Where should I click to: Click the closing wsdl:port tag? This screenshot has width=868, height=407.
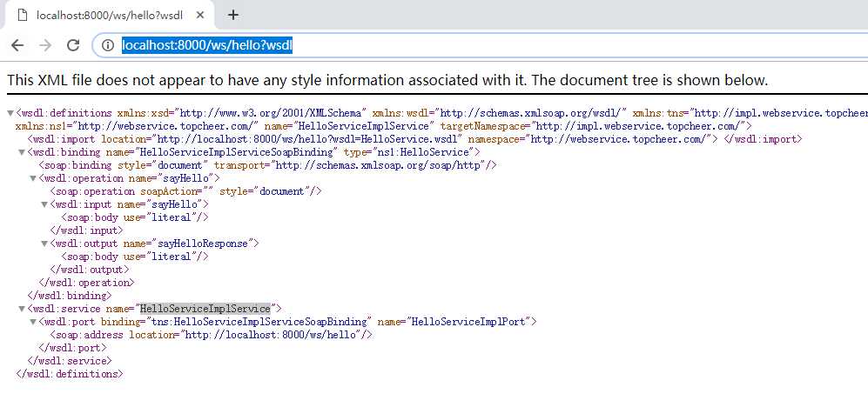point(72,348)
